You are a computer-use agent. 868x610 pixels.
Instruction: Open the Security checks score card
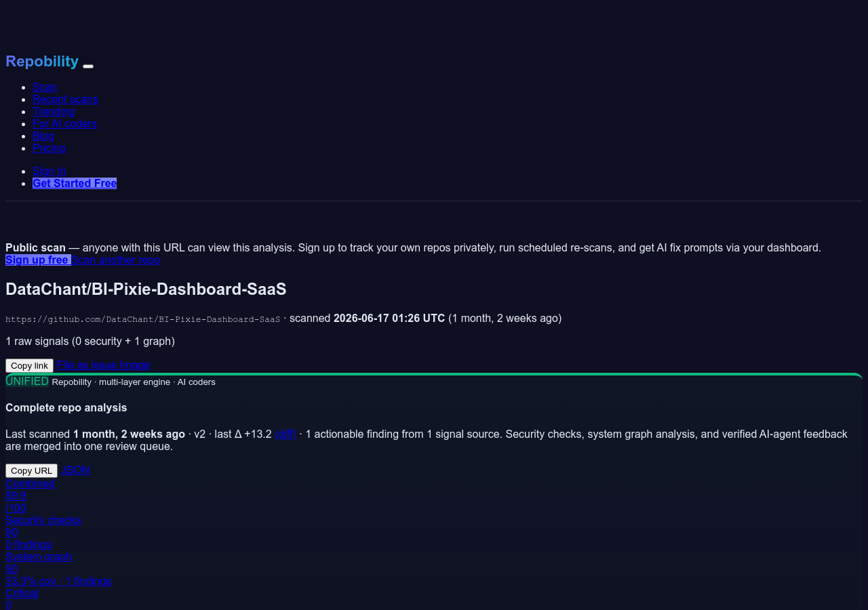point(43,532)
